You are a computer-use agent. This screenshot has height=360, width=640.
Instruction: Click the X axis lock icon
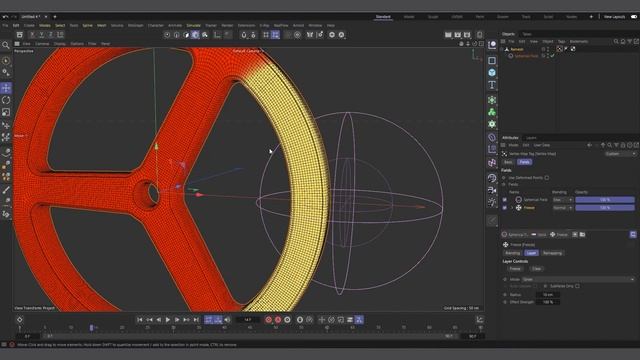pyautogui.click(x=32, y=35)
